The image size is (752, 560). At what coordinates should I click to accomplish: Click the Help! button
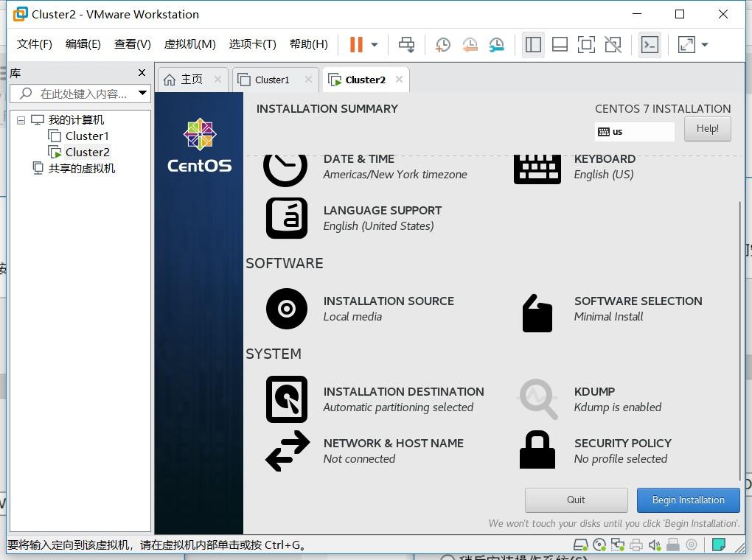708,128
